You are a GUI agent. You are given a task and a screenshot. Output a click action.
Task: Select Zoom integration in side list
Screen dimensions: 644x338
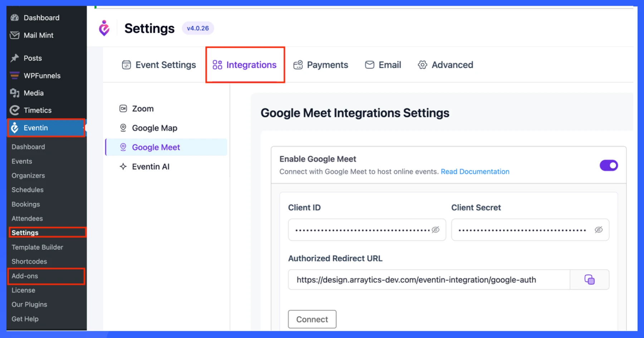[x=166, y=108]
